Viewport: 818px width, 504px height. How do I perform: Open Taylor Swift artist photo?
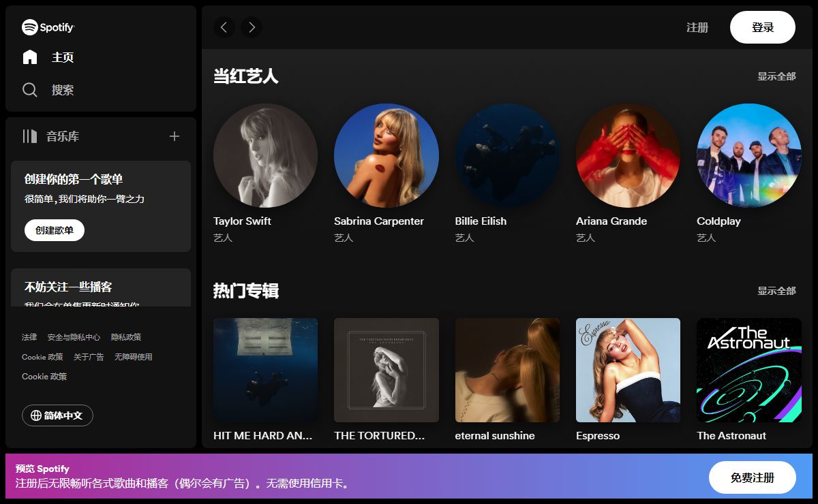point(265,155)
